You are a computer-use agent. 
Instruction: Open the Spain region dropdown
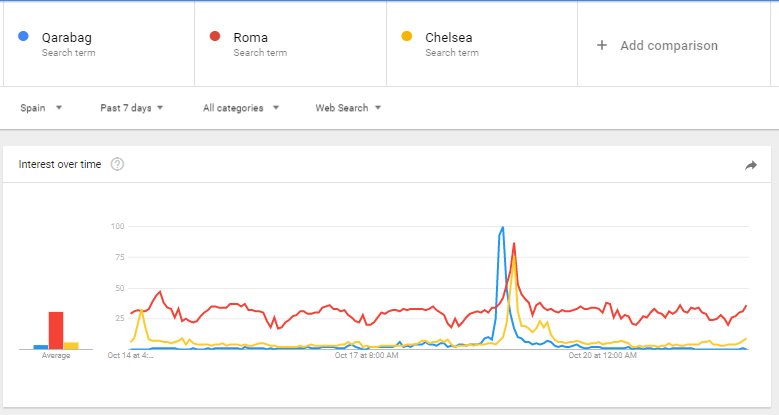pyautogui.click(x=41, y=108)
